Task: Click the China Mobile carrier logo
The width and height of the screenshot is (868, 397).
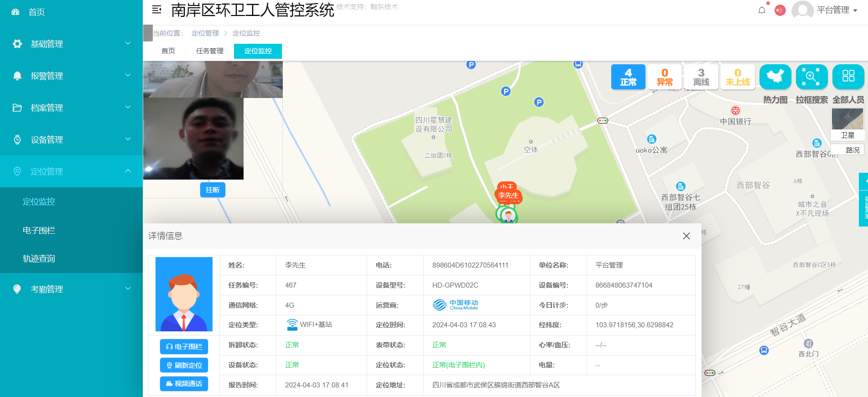Action: (x=455, y=305)
